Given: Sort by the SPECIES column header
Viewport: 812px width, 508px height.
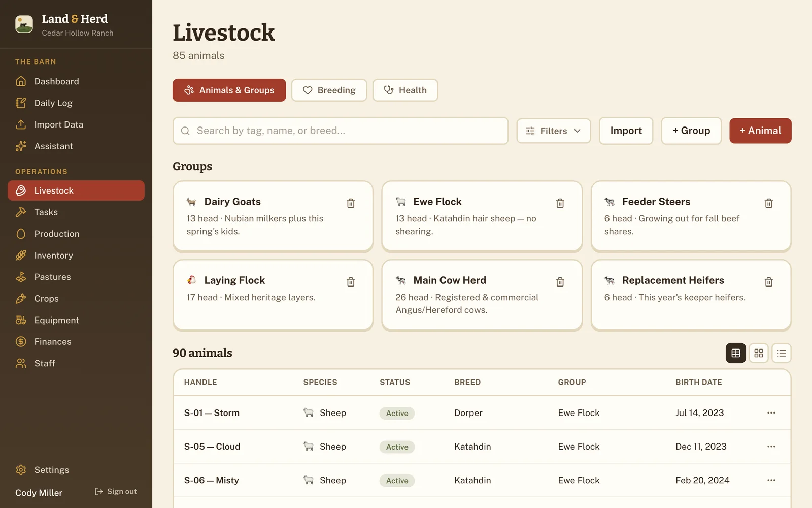Looking at the screenshot, I should [320, 382].
